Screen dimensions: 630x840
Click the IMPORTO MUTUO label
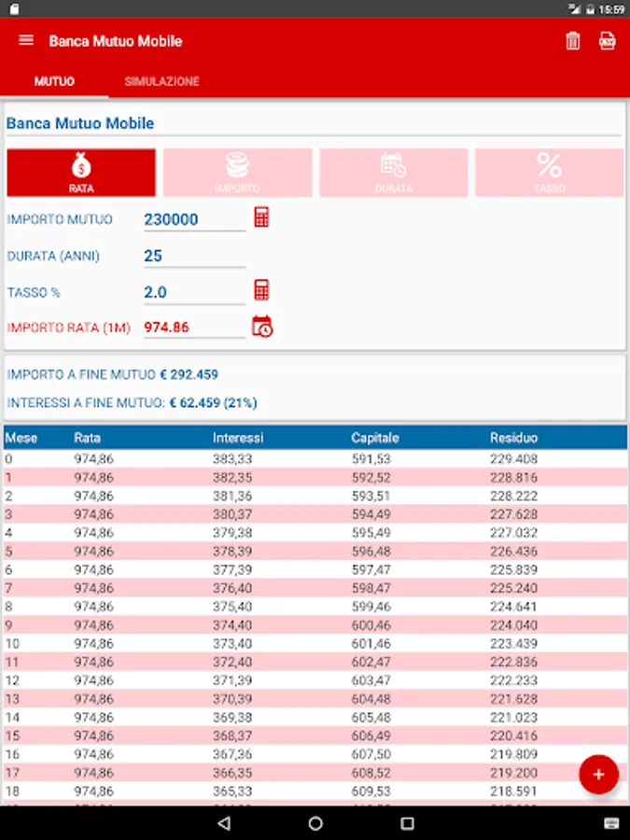60,219
